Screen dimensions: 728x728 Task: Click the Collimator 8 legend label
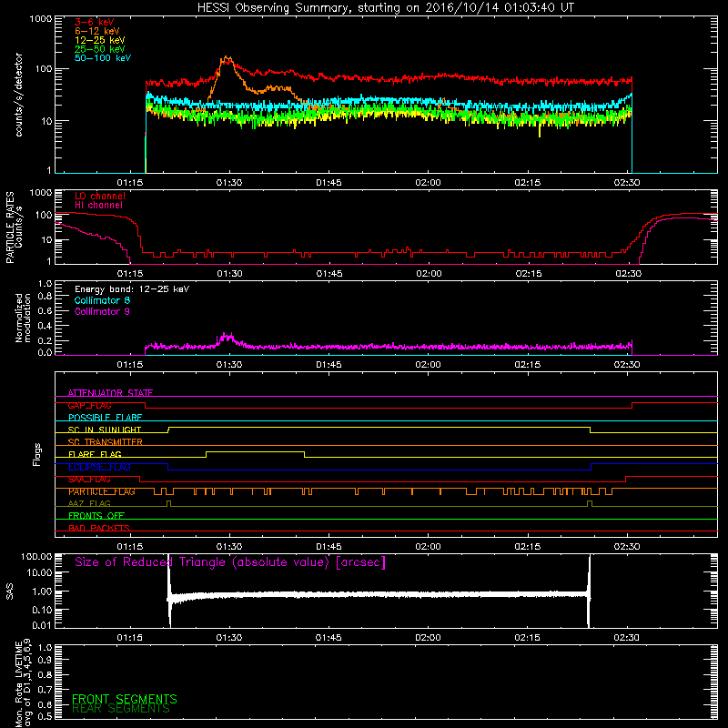pos(102,300)
